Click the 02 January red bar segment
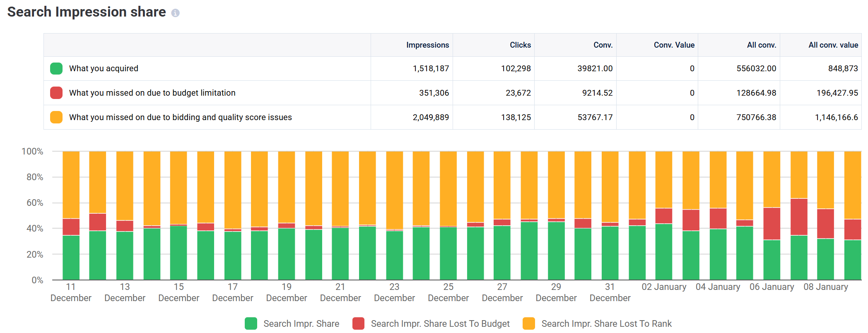Viewport: 868px width, 333px height. pyautogui.click(x=664, y=216)
